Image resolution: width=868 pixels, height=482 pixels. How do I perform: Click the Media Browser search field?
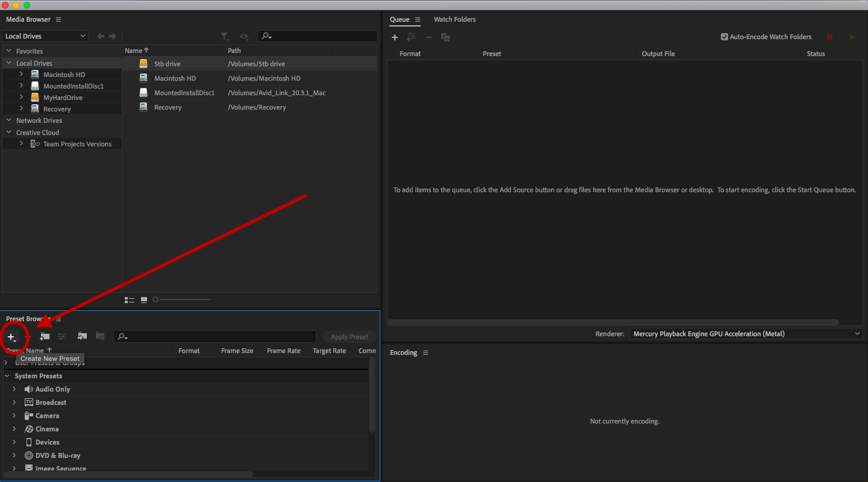click(x=318, y=36)
